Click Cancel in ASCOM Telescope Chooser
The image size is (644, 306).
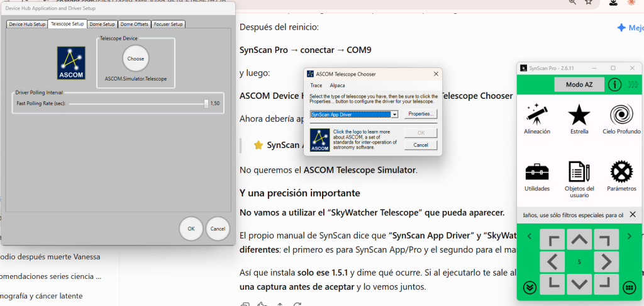(x=421, y=145)
